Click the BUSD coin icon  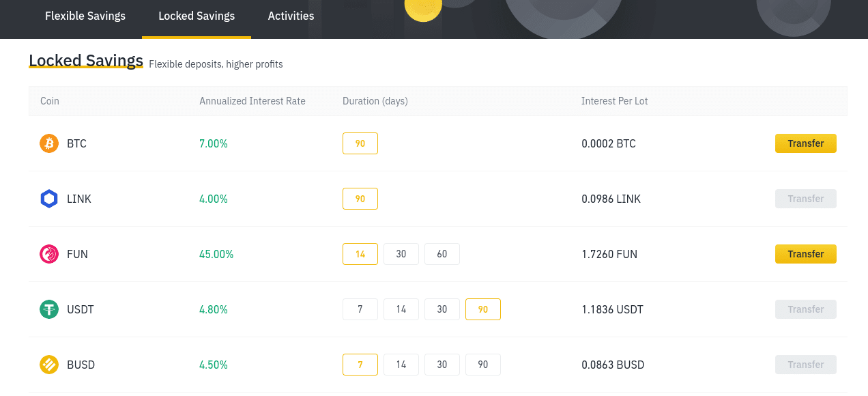(x=49, y=365)
